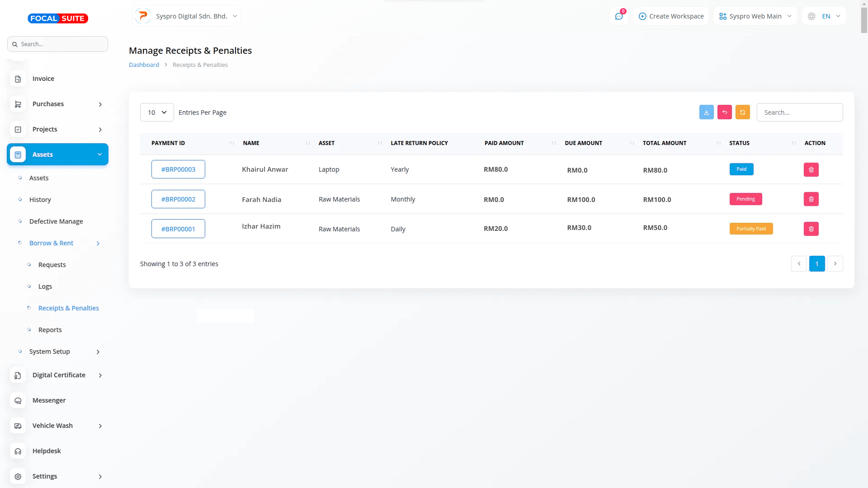Click the orange refresh icon

742,112
